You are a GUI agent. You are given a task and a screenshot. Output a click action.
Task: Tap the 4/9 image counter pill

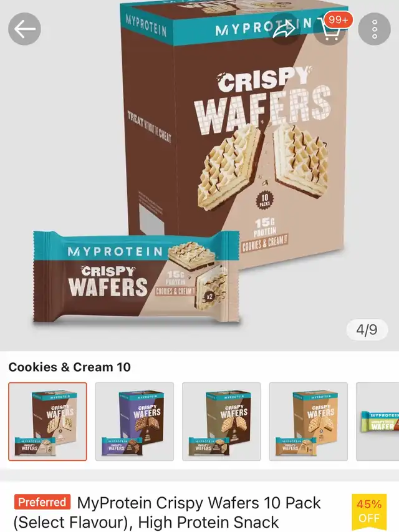(367, 329)
